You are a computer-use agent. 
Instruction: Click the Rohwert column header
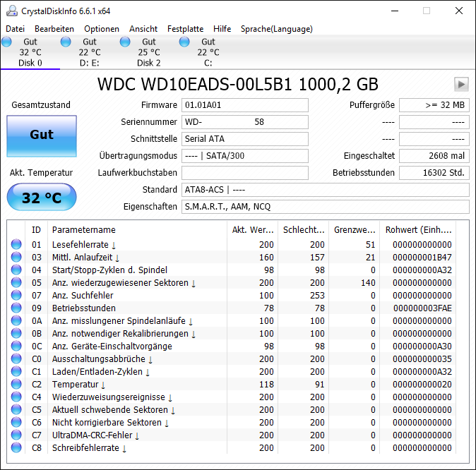click(418, 229)
